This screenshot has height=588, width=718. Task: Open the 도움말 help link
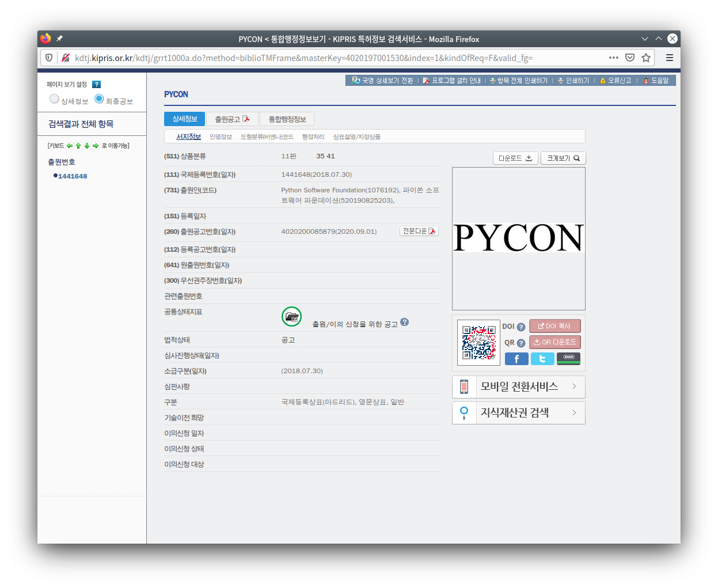[x=656, y=81]
